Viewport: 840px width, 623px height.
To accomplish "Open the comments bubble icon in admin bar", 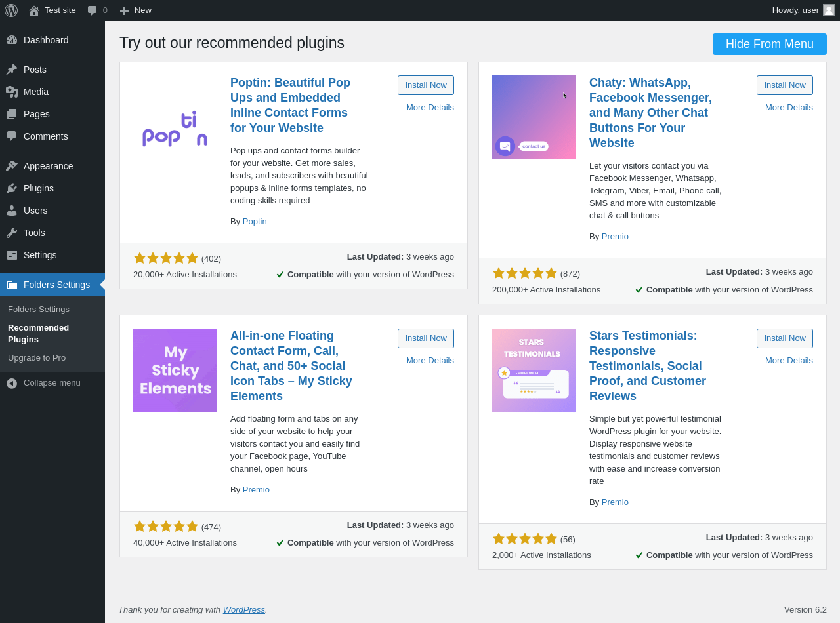I will pos(93,10).
